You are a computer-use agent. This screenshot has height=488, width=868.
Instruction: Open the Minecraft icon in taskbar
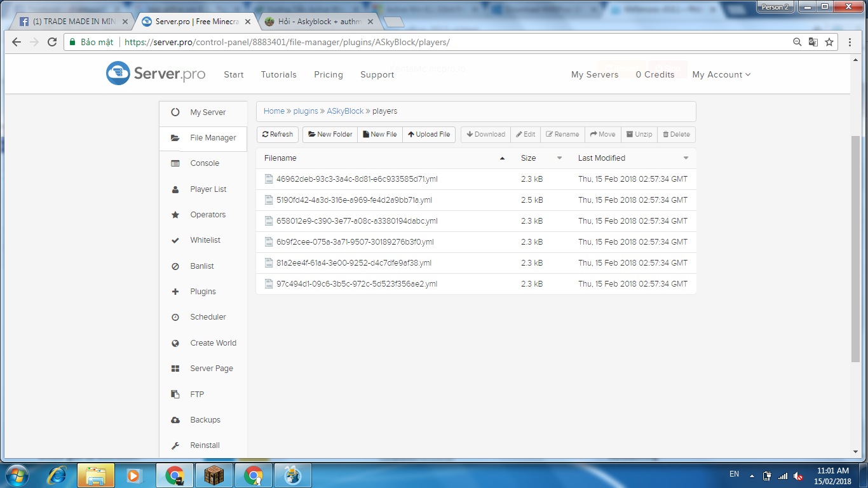[x=214, y=475]
